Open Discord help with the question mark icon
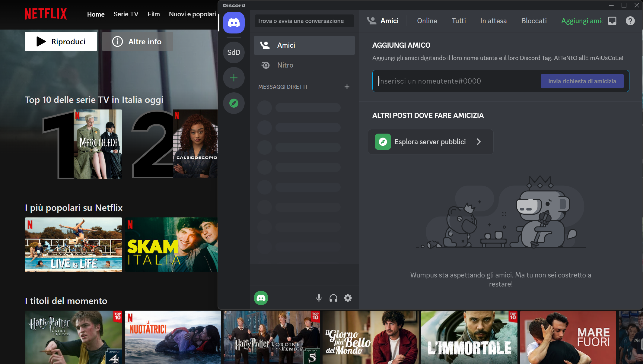Screen dimensions: 643x364 [630, 21]
